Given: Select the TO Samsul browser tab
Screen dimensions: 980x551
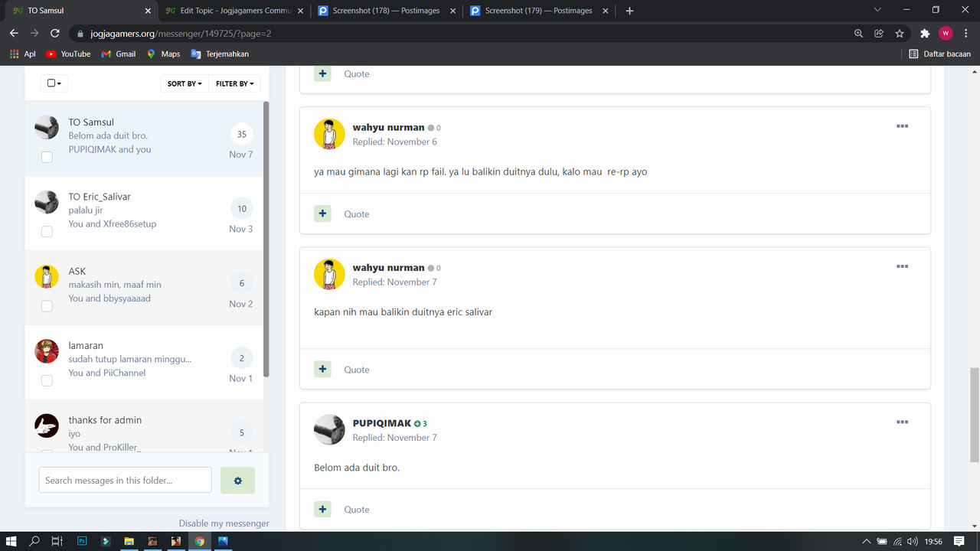Looking at the screenshot, I should (80, 11).
